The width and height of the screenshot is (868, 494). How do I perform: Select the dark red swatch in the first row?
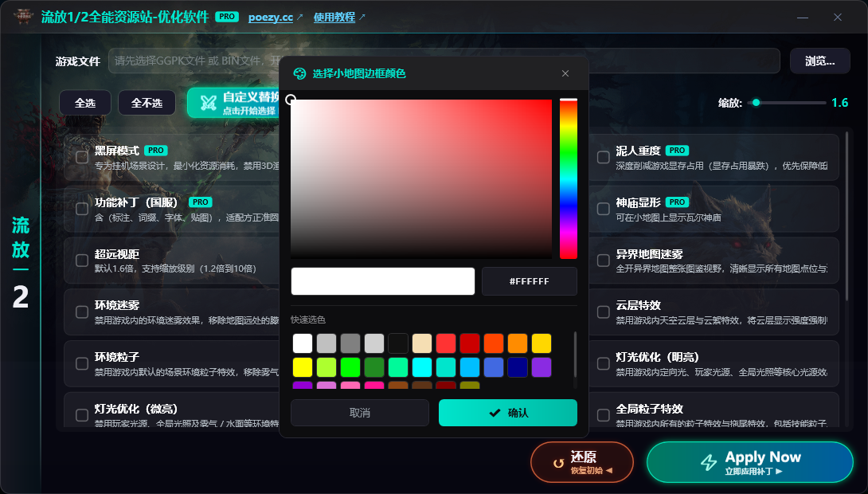tap(470, 343)
